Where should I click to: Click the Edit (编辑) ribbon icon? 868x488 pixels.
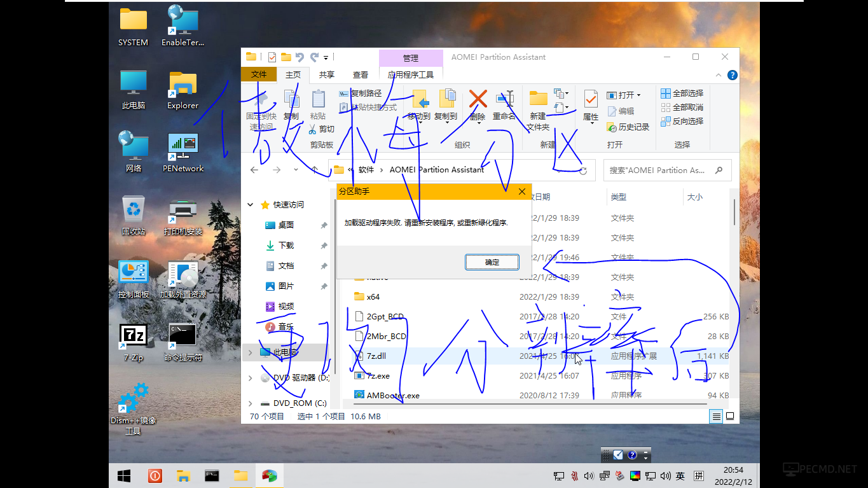[612, 111]
